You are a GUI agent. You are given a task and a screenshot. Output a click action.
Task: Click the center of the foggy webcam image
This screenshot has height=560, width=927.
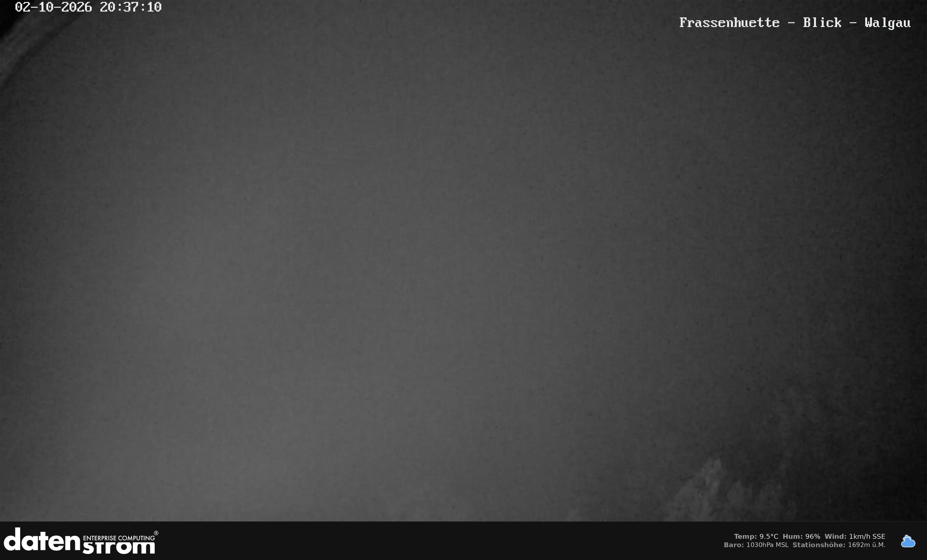tap(463, 261)
